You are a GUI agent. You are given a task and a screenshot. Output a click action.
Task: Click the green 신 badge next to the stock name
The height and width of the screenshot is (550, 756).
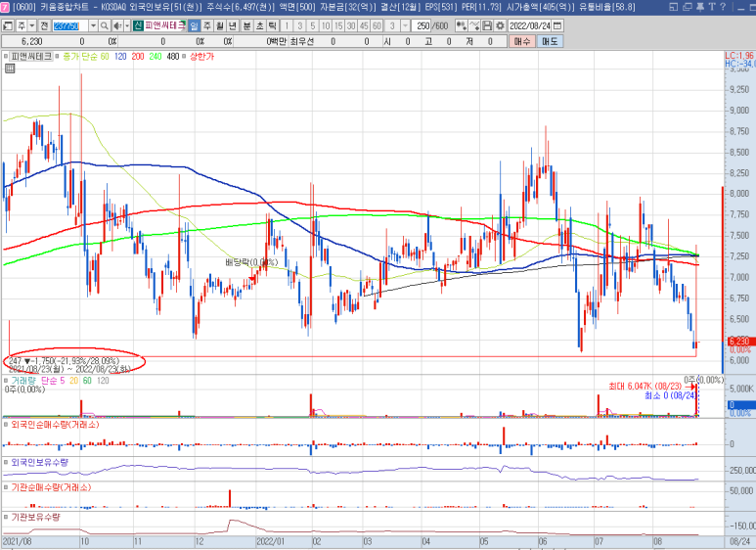[138, 25]
